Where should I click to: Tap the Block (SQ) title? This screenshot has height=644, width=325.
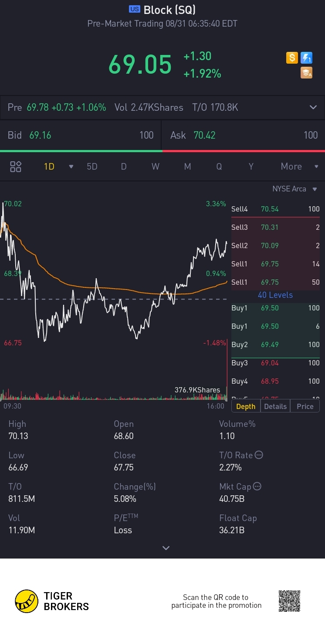tap(169, 10)
